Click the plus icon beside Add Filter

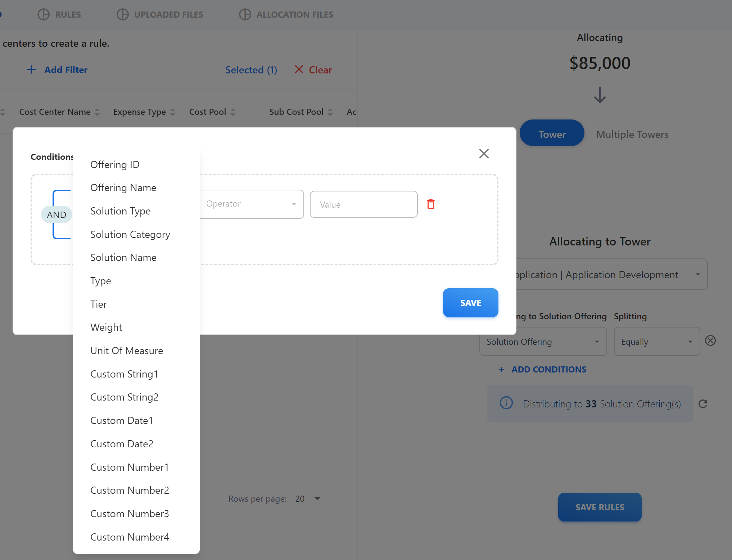pos(32,69)
